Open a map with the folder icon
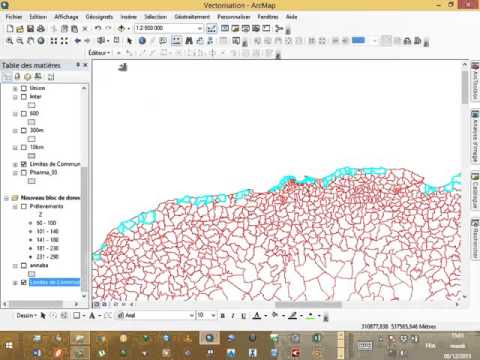Viewport: 480px width, 360px height. 20,29
